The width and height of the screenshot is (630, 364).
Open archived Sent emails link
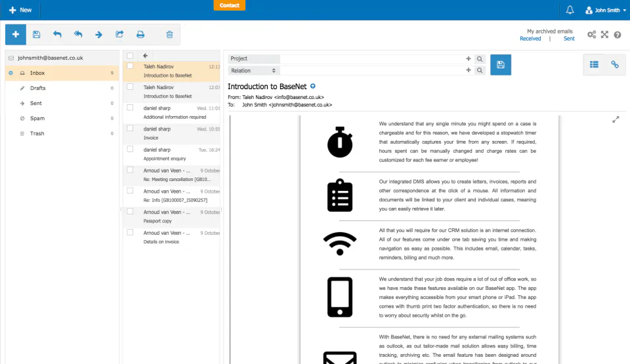tap(569, 39)
